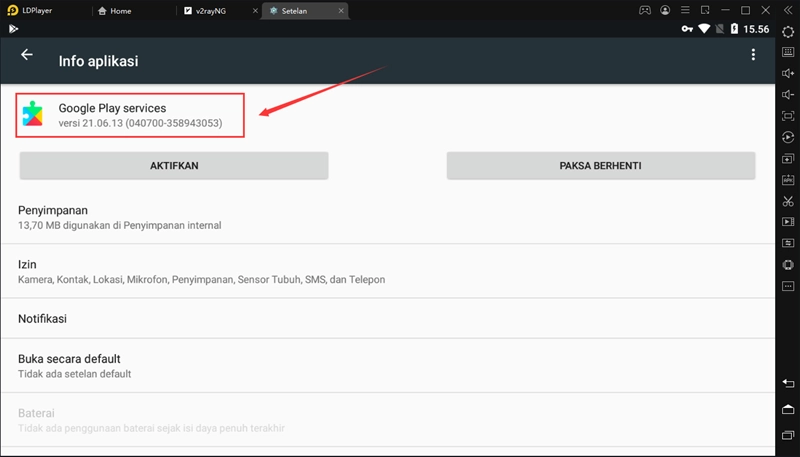Open the LDPlayer hamburger menu
This screenshot has width=800, height=457.
pos(685,10)
